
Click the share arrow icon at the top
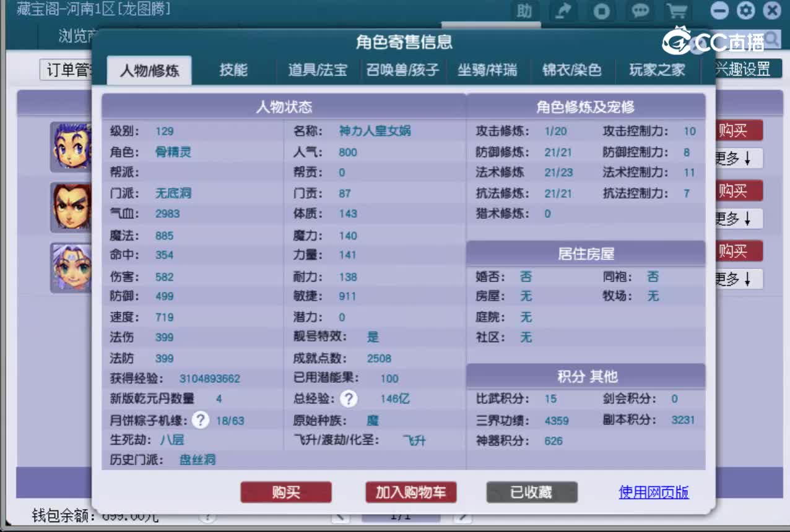coord(563,11)
